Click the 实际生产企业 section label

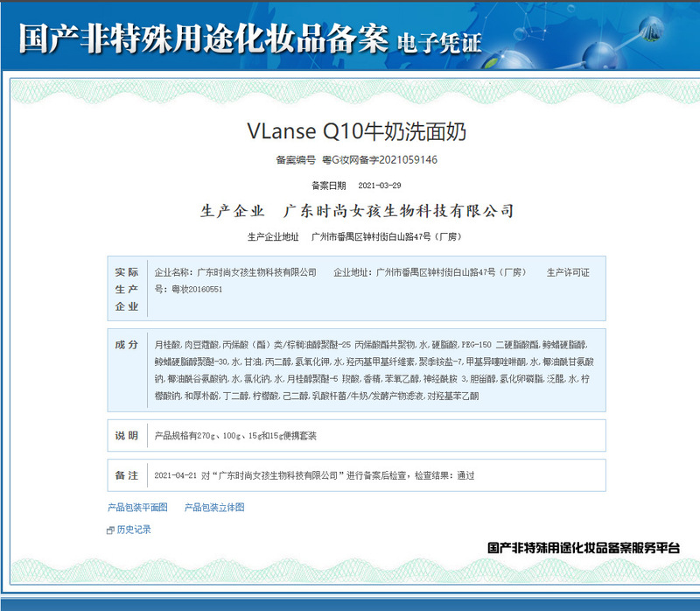pyautogui.click(x=127, y=289)
